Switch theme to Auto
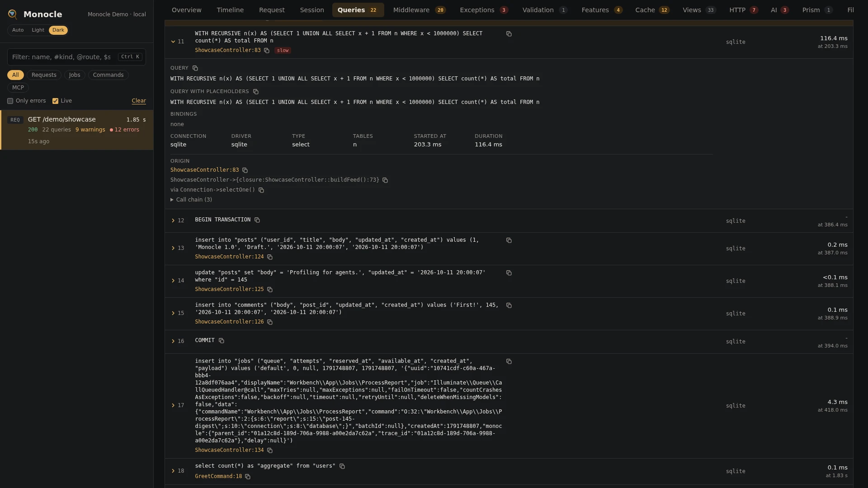868x488 pixels. [x=18, y=30]
